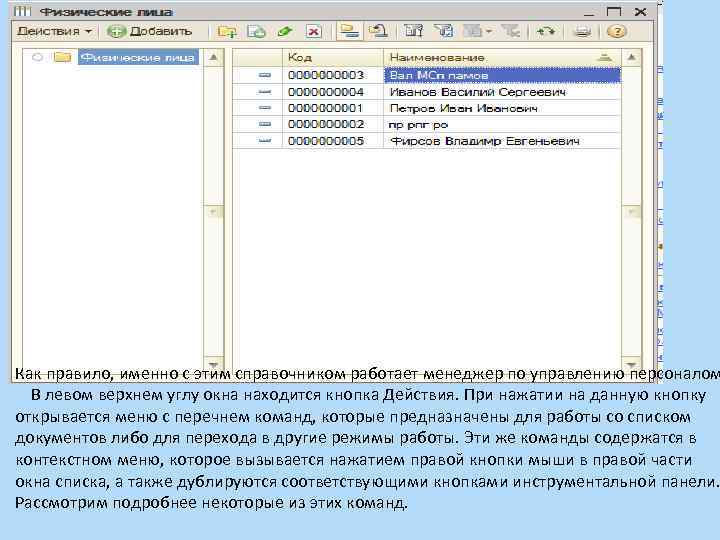The height and width of the screenshot is (540, 720).
Task: Open help with the question mark icon
Action: 617,32
